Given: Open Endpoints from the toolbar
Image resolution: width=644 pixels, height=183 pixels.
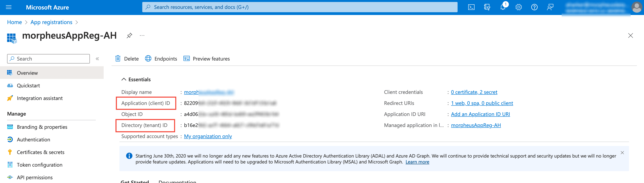Looking at the screenshot, I should [x=161, y=59].
